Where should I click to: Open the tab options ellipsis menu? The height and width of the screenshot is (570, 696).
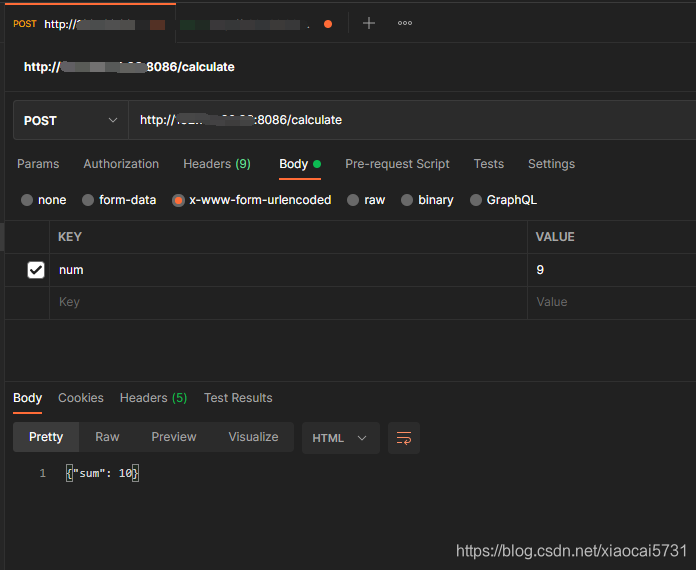(x=404, y=23)
